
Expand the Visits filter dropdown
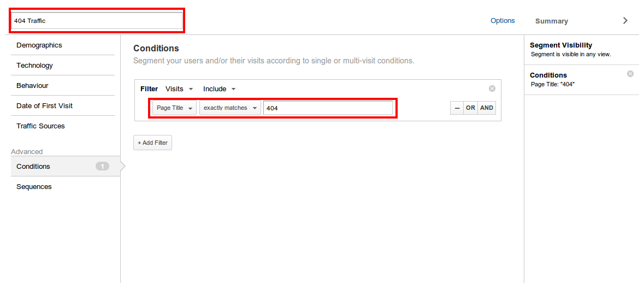[179, 89]
